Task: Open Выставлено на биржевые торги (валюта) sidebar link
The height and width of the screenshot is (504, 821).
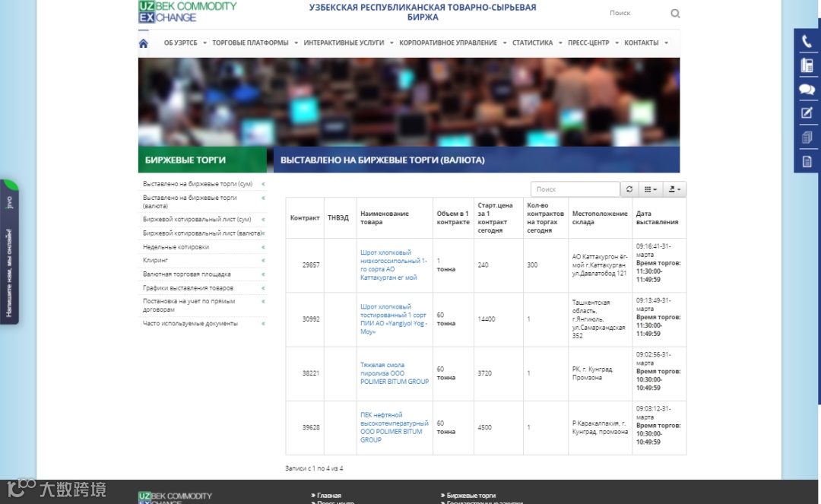Action: point(189,201)
